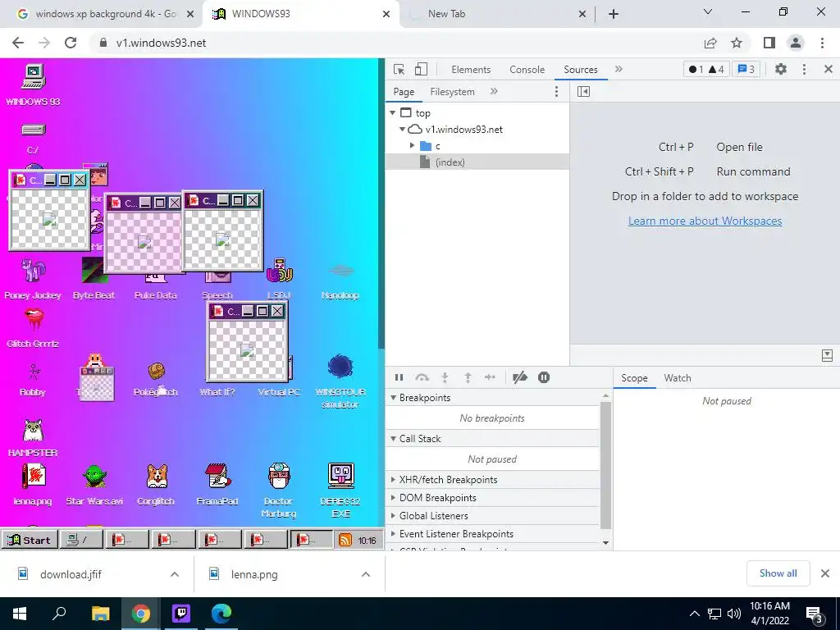Open Twitch from Windows taskbar
Screen dimensions: 840x630
(x=181, y=614)
